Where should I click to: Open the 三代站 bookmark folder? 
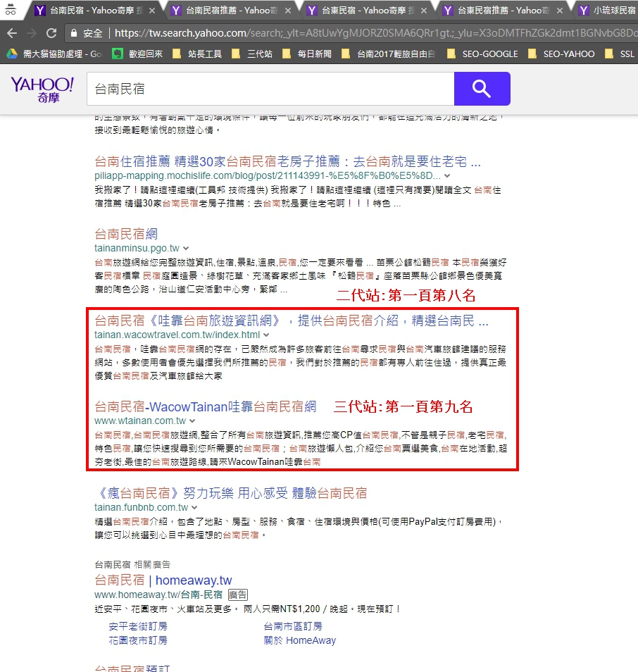click(x=252, y=54)
